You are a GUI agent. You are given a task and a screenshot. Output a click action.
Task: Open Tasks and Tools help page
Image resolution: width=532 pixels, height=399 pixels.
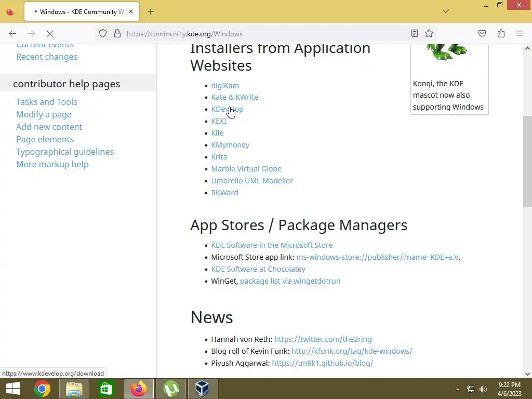click(x=46, y=102)
